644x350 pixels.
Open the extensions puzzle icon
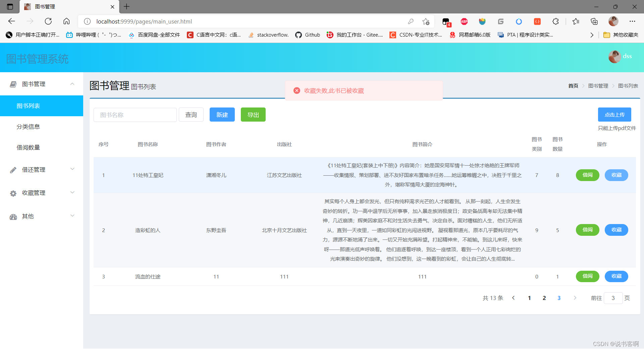tap(555, 21)
